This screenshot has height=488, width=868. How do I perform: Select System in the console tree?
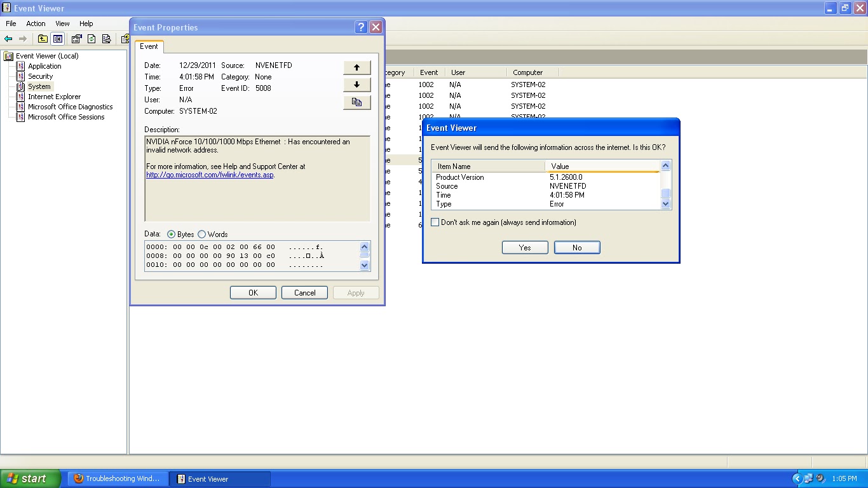(x=39, y=86)
